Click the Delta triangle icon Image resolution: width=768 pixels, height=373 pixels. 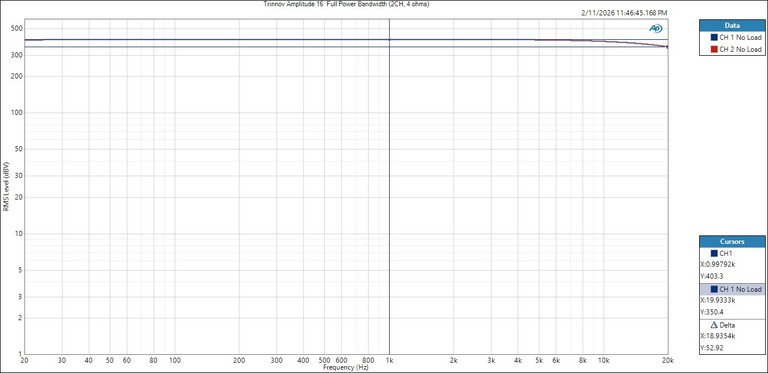(x=714, y=325)
